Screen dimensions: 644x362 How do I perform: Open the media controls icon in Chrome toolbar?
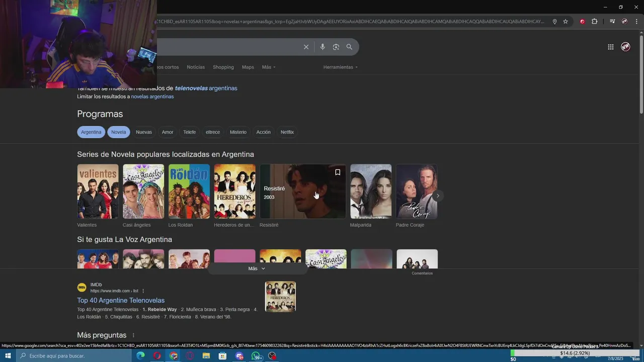[612, 22]
